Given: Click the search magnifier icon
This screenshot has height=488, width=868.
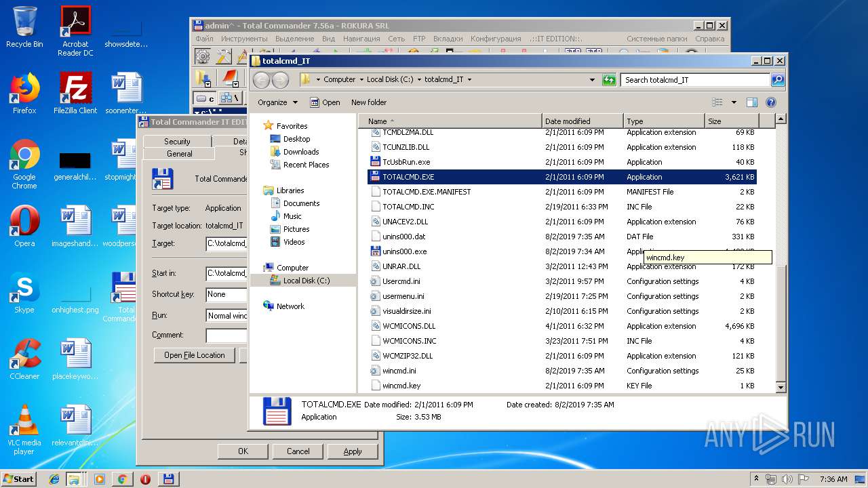Looking at the screenshot, I should [x=778, y=79].
